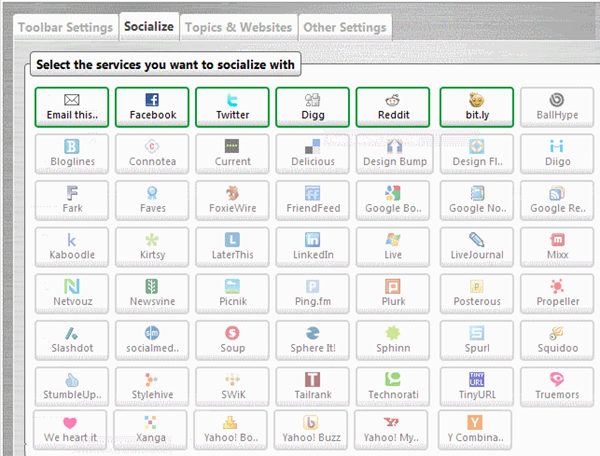Viewport: 600px width, 456px height.
Task: Click the Yahoo! My.. service
Action: [x=391, y=430]
